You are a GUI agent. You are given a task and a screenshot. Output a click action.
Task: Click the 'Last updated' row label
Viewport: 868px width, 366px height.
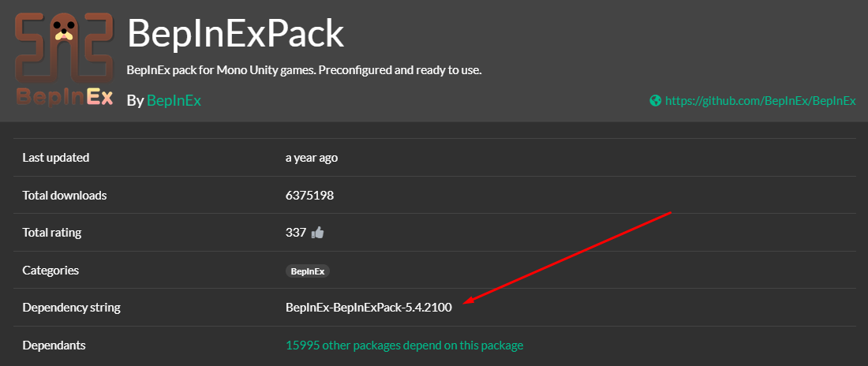pos(56,158)
